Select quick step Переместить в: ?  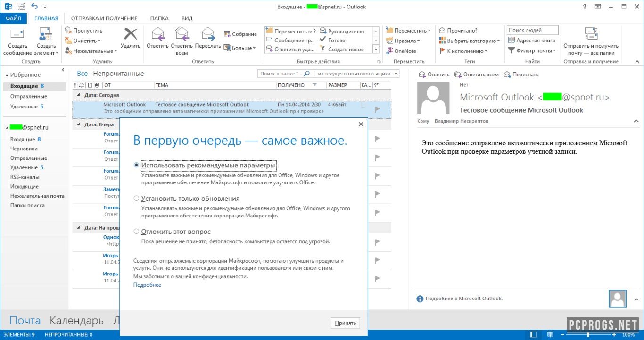point(291,31)
